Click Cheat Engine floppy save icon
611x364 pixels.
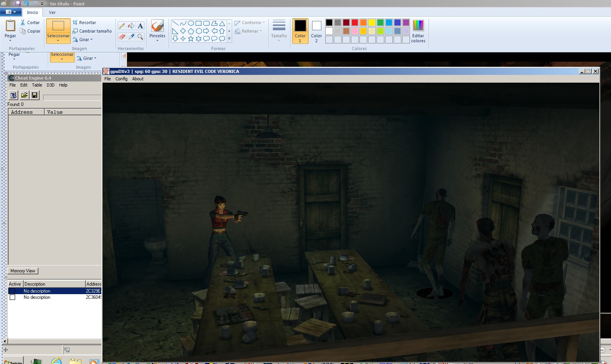tap(35, 95)
